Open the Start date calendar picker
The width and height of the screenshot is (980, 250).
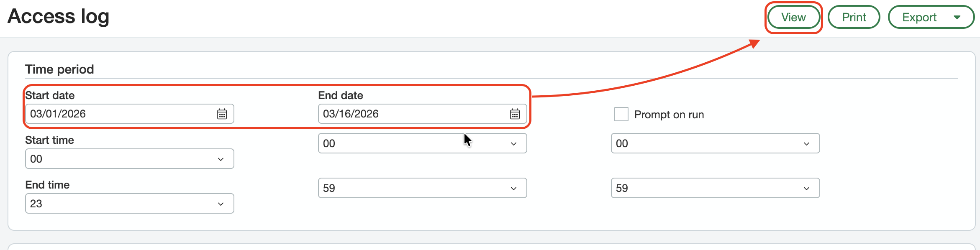pos(222,114)
